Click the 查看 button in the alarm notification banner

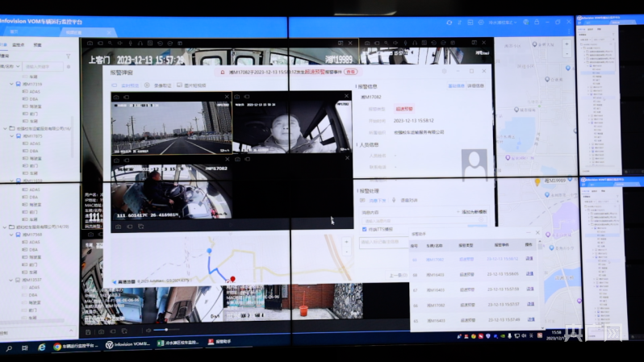pyautogui.click(x=350, y=72)
